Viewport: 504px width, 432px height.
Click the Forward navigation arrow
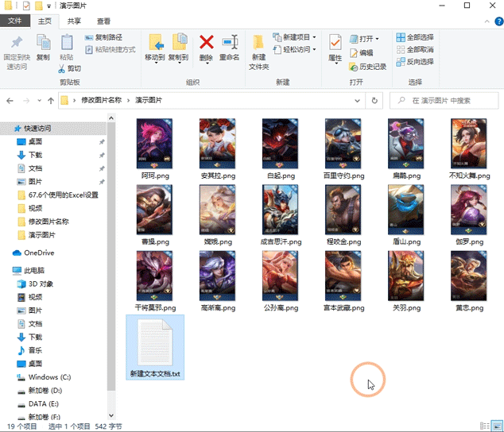(26, 101)
